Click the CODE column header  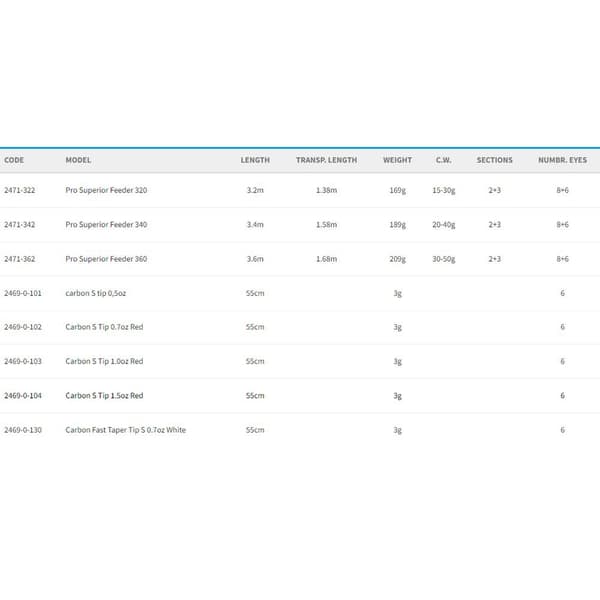[x=14, y=160]
